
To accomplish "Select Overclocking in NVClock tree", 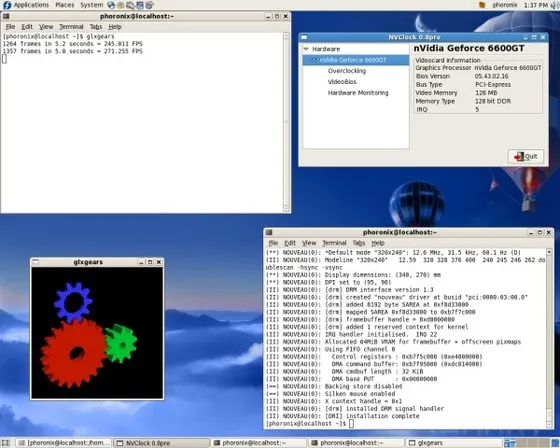I will (x=347, y=71).
